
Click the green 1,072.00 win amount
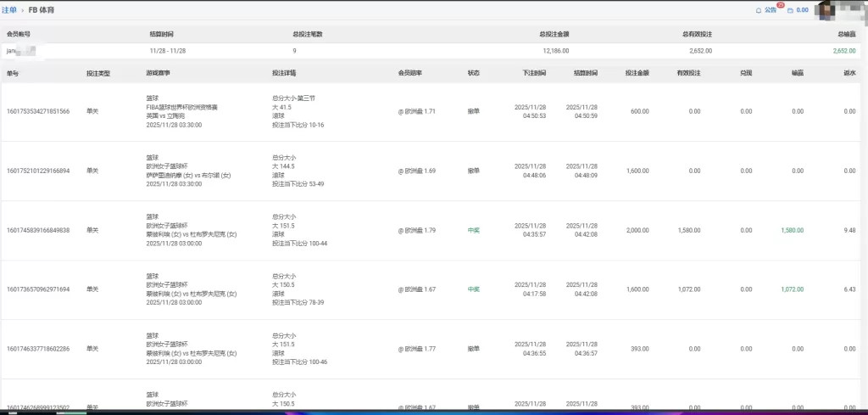point(792,289)
